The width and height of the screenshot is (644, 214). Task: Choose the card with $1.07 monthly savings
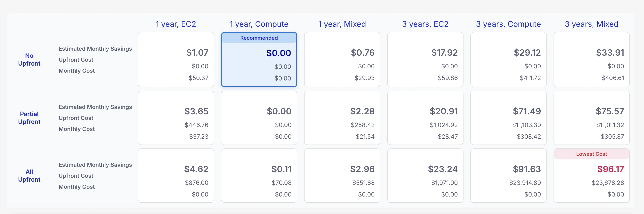pos(176,60)
